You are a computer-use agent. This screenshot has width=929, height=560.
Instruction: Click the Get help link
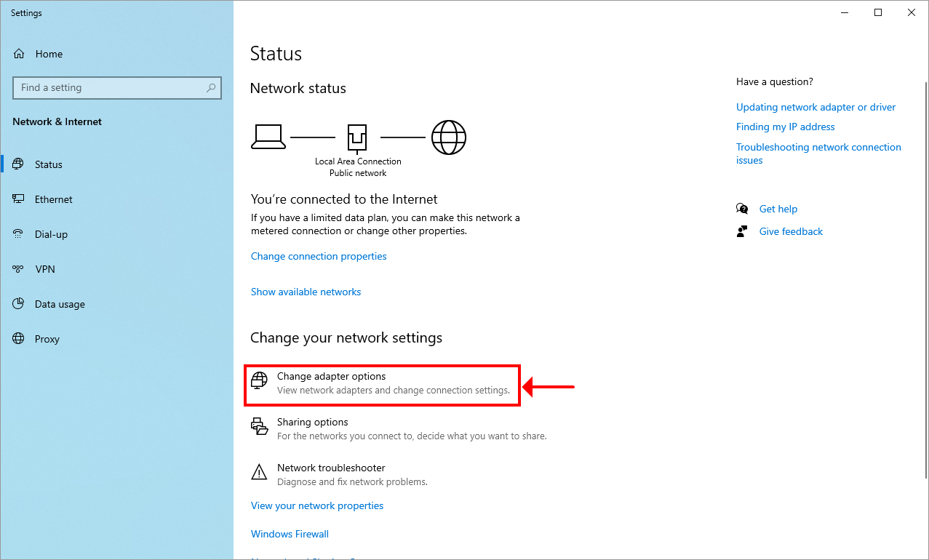(778, 209)
